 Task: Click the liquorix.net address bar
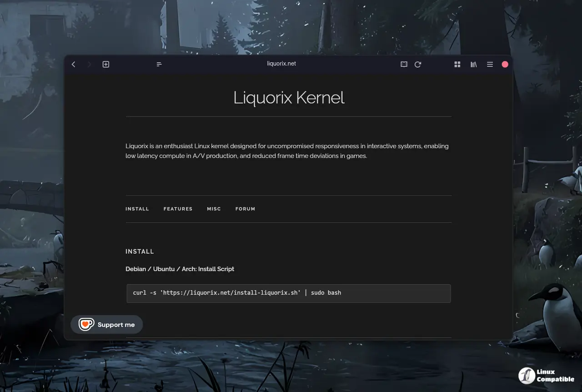pyautogui.click(x=281, y=64)
